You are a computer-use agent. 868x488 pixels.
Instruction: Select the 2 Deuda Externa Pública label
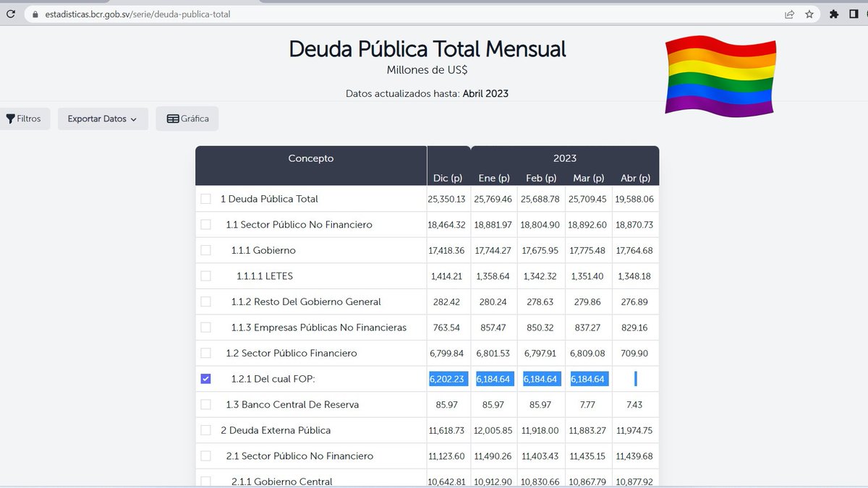point(276,430)
